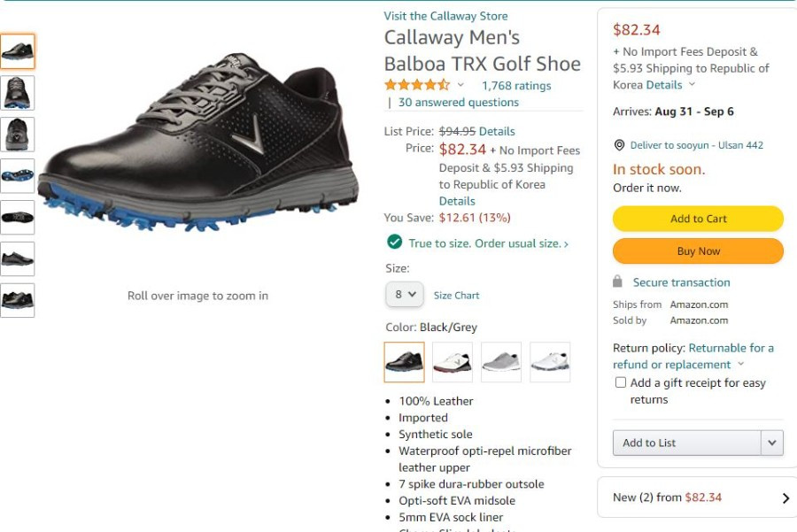Visit the Callaway Store link
Screen dimensions: 797x532
(x=445, y=16)
